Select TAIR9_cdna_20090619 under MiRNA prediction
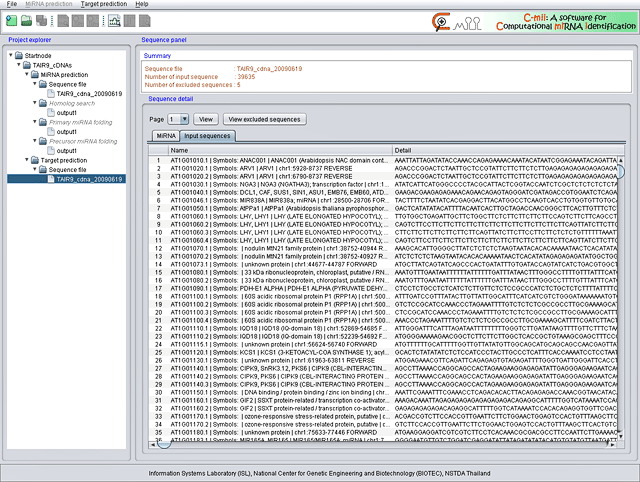Viewport: 640px width, 482px height. 89,93
